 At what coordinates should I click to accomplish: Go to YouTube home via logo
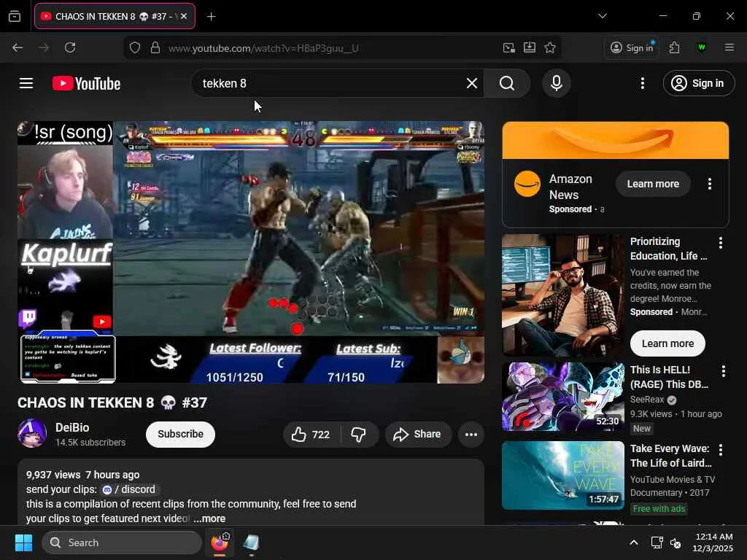click(x=86, y=83)
